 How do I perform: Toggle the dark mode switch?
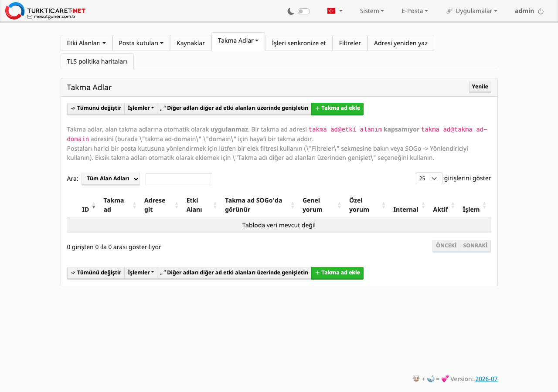coord(304,11)
